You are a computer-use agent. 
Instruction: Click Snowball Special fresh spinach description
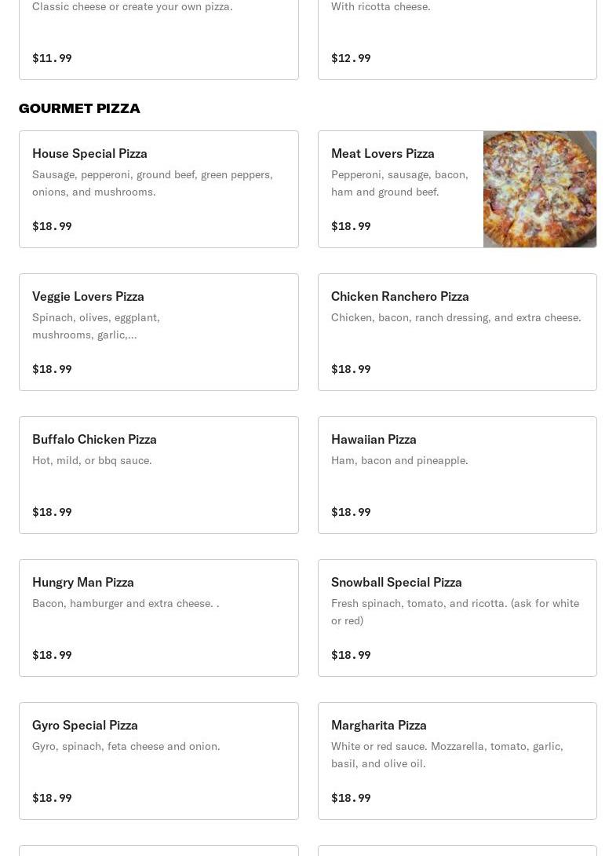coord(455,612)
